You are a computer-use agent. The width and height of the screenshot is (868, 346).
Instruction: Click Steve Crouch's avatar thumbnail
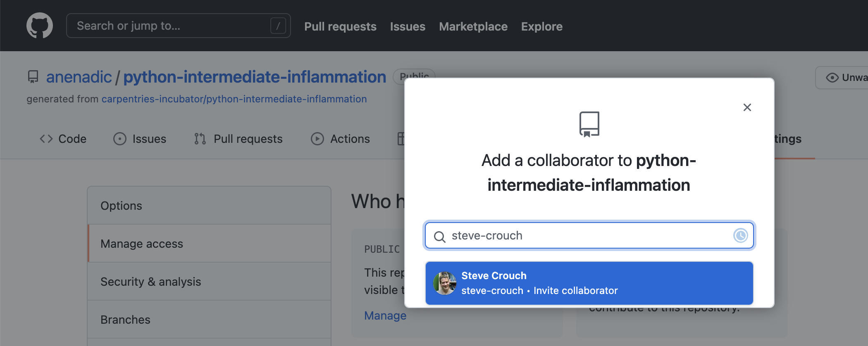[445, 283]
